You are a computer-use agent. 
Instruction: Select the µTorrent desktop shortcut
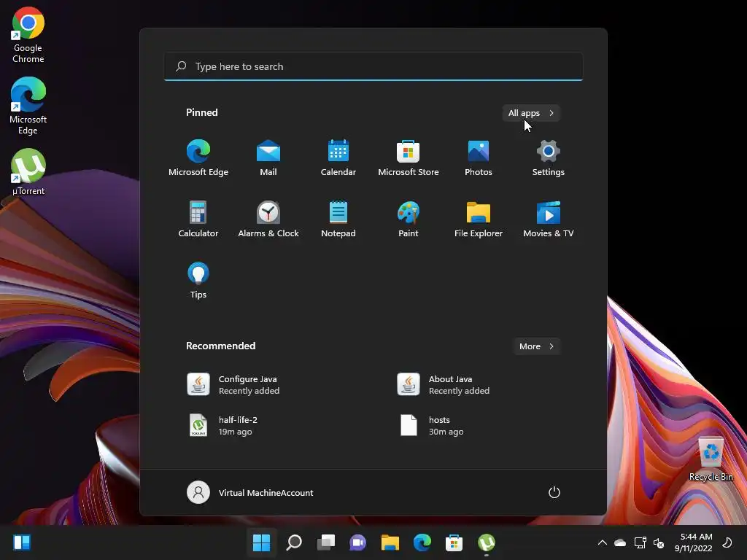(x=28, y=172)
